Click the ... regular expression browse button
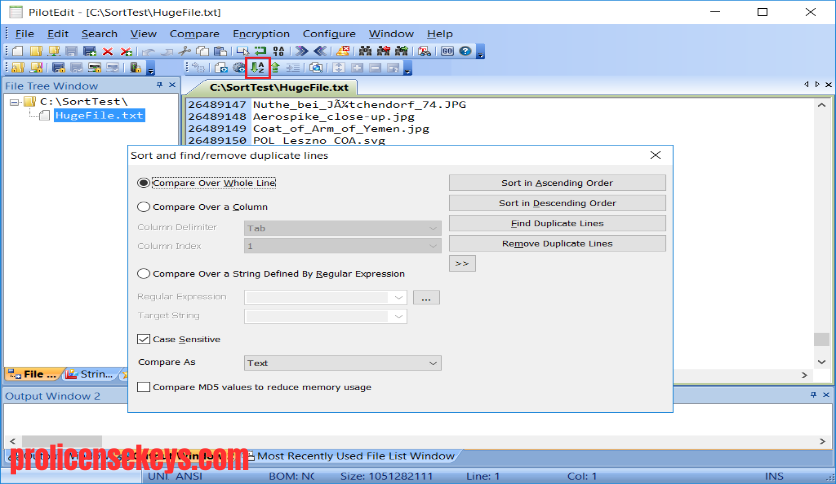Image resolution: width=836 pixels, height=484 pixels. [x=426, y=297]
